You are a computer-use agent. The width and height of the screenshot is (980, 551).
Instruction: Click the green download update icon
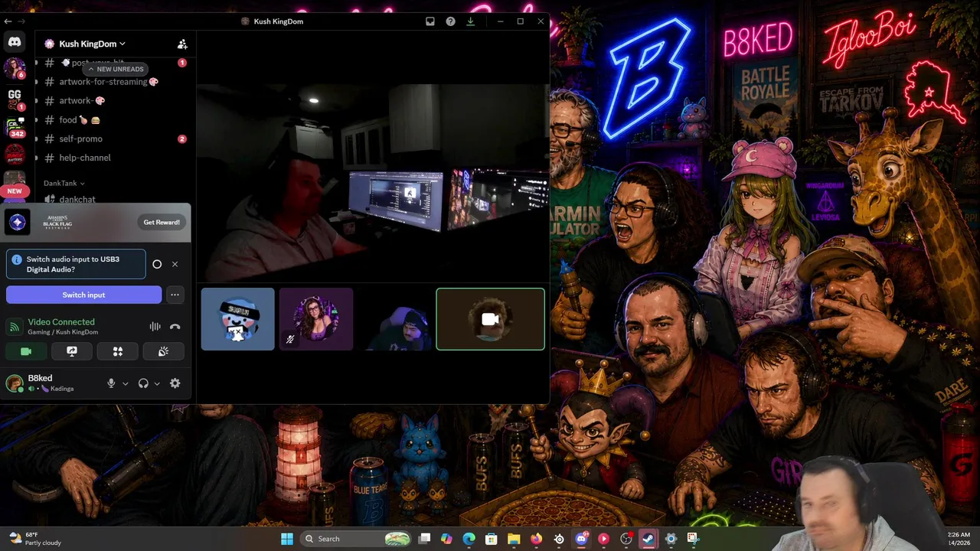470,21
